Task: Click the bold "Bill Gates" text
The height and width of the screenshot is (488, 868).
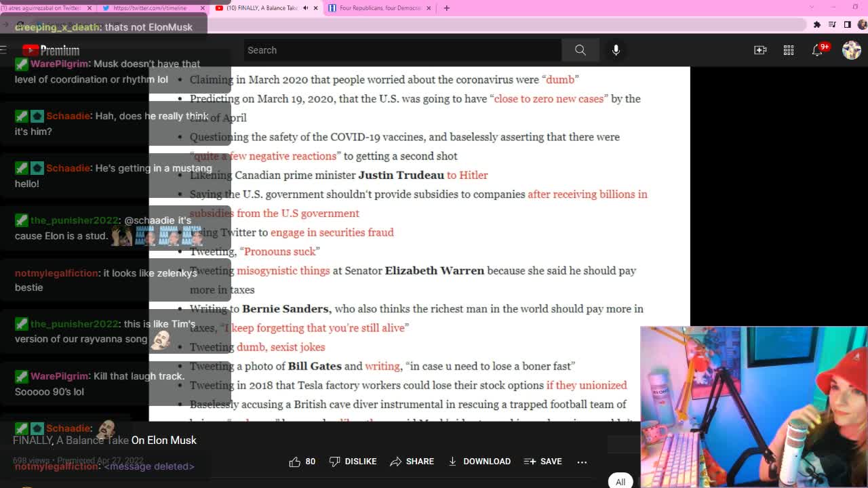Action: point(315,366)
